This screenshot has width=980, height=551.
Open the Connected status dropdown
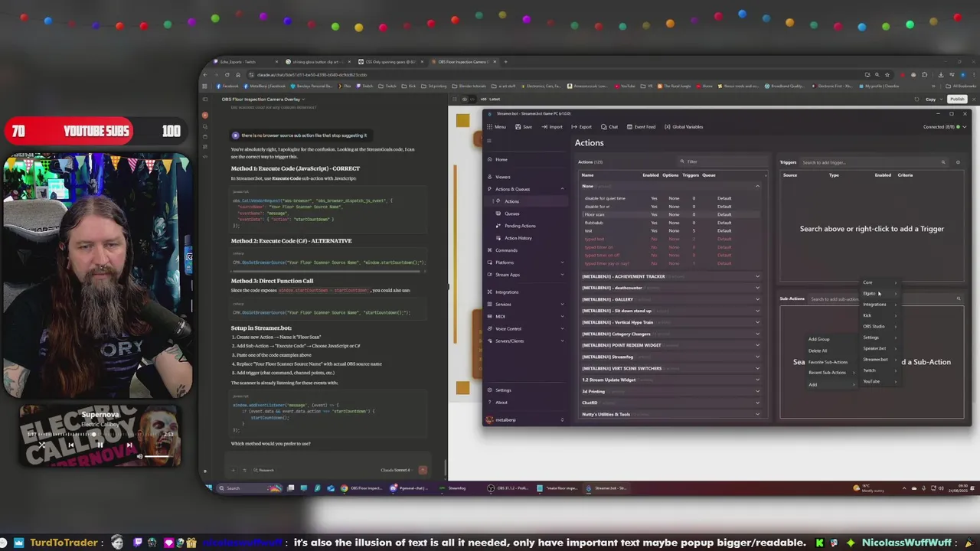[x=944, y=127]
